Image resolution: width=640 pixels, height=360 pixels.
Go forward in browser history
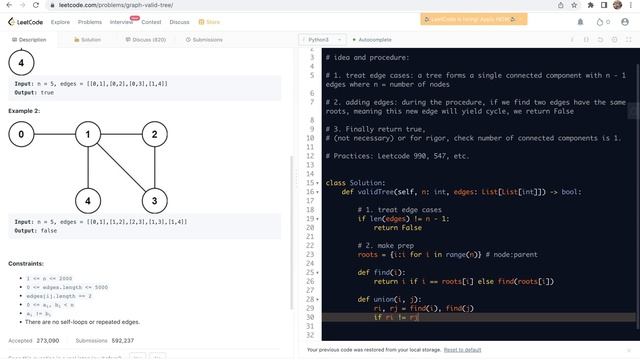[22, 5]
